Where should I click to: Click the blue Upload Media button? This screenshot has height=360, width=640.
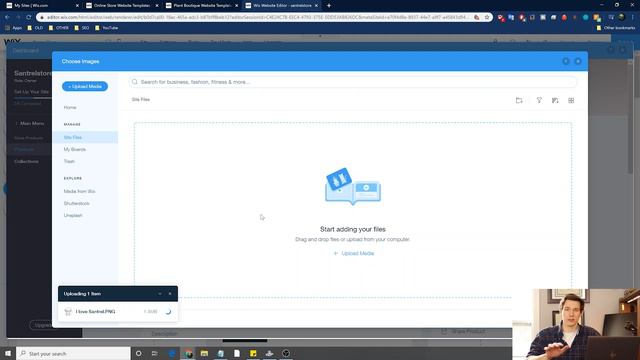[x=85, y=86]
